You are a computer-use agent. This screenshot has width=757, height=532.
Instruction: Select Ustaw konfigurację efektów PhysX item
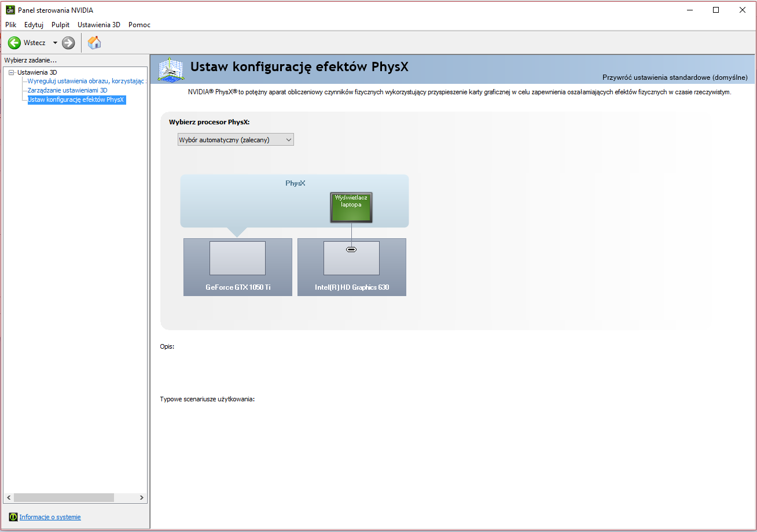click(x=76, y=99)
